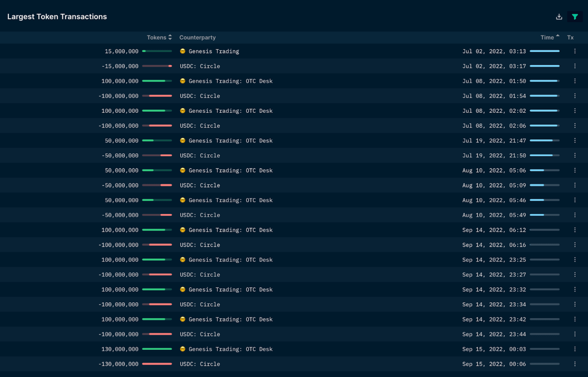Viewport: 588px width, 377px height.
Task: Open Tx menu for Jul 08, 2022, 02:06
Action: coord(575,126)
